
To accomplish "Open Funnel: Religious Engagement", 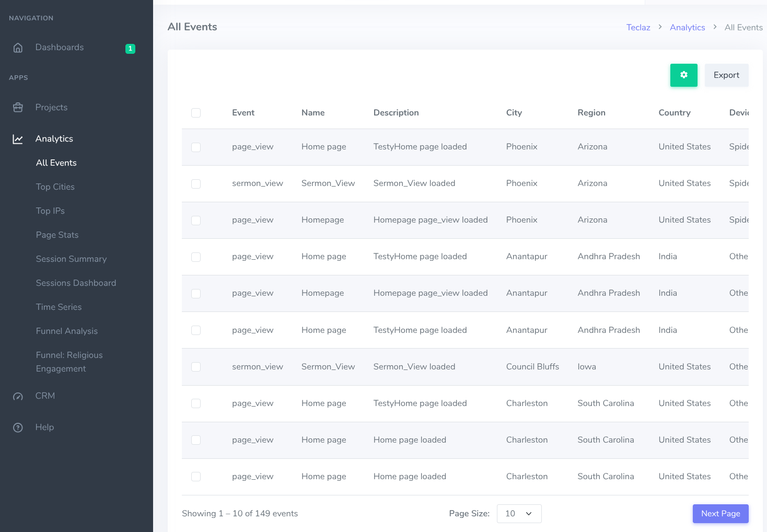I will point(69,361).
